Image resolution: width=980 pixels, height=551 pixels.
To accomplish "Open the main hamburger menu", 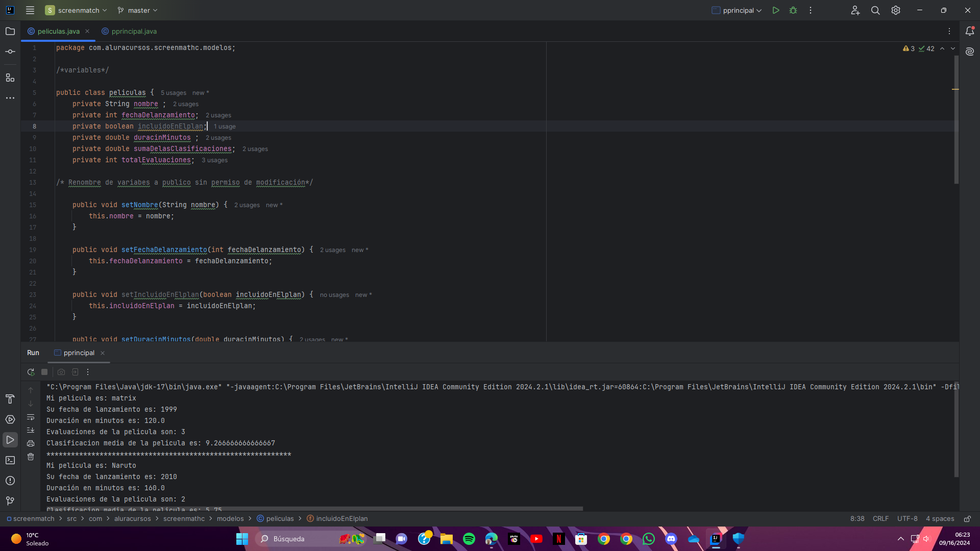I will (30, 10).
